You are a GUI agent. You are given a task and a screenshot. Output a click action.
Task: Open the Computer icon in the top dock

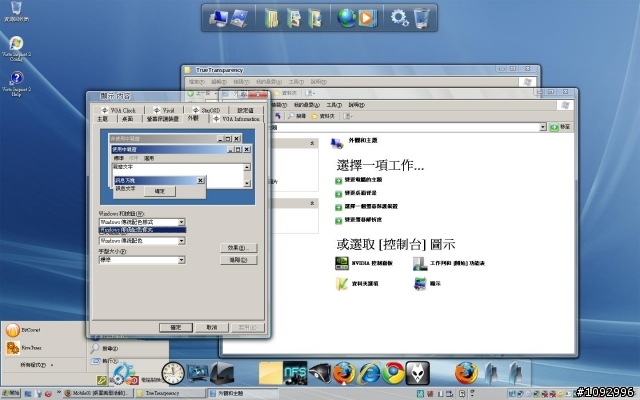pyautogui.click(x=218, y=18)
